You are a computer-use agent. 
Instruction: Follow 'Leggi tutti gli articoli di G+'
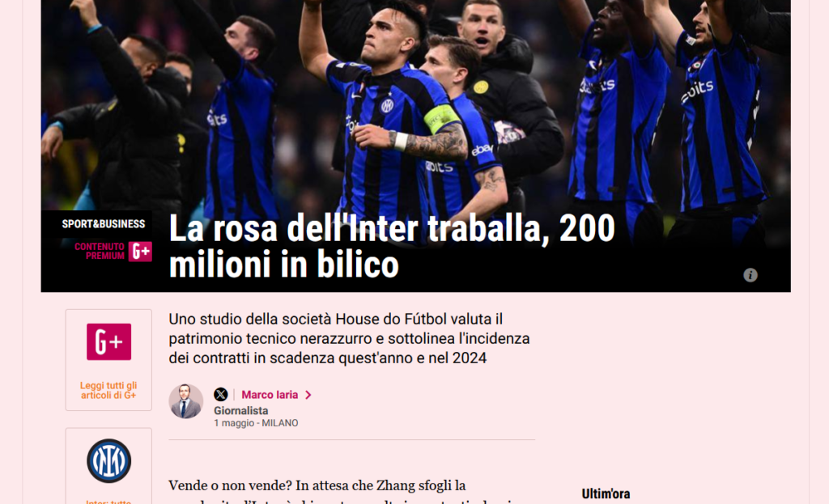108,391
